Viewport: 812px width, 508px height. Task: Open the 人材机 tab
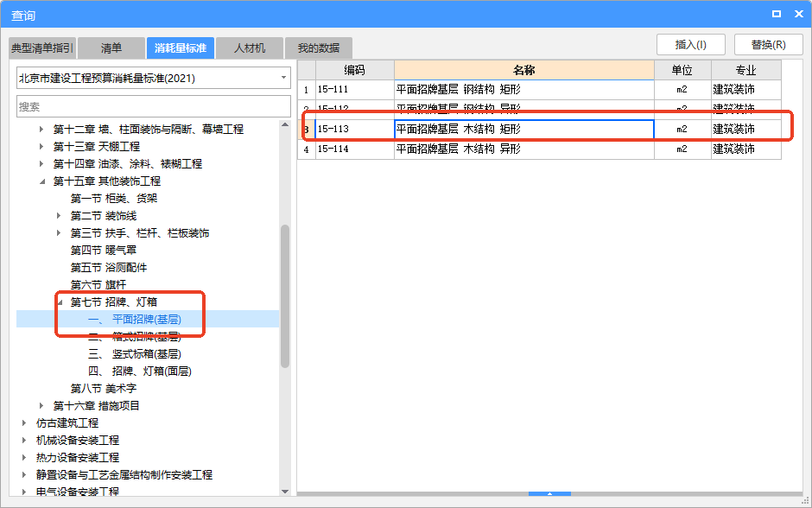coord(250,48)
